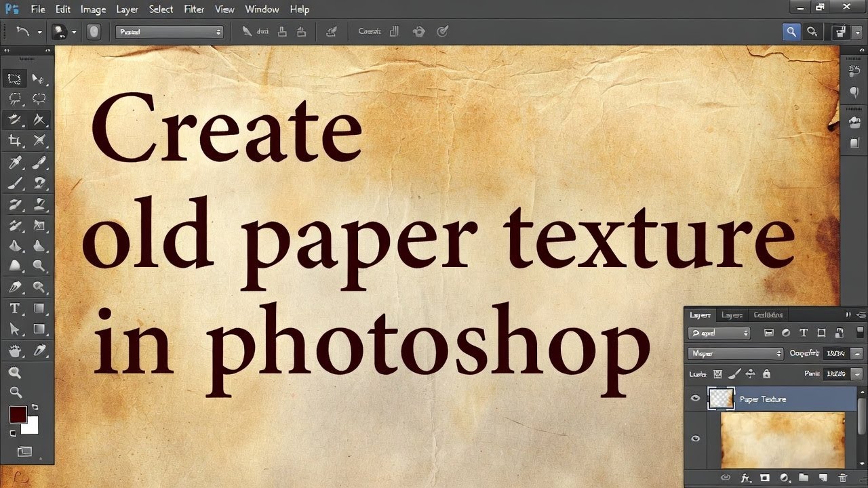The width and height of the screenshot is (868, 488).
Task: Open the blending mode dropdown
Action: click(x=736, y=353)
